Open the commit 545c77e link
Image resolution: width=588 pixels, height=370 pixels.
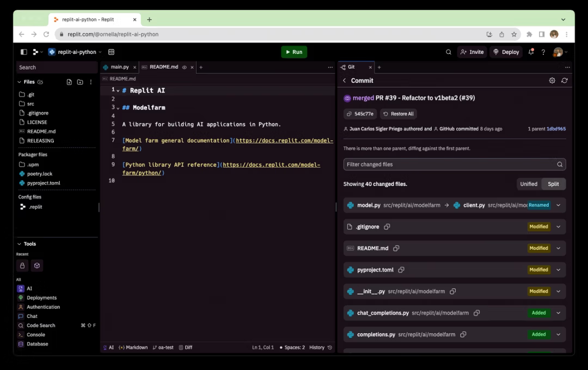point(362,114)
